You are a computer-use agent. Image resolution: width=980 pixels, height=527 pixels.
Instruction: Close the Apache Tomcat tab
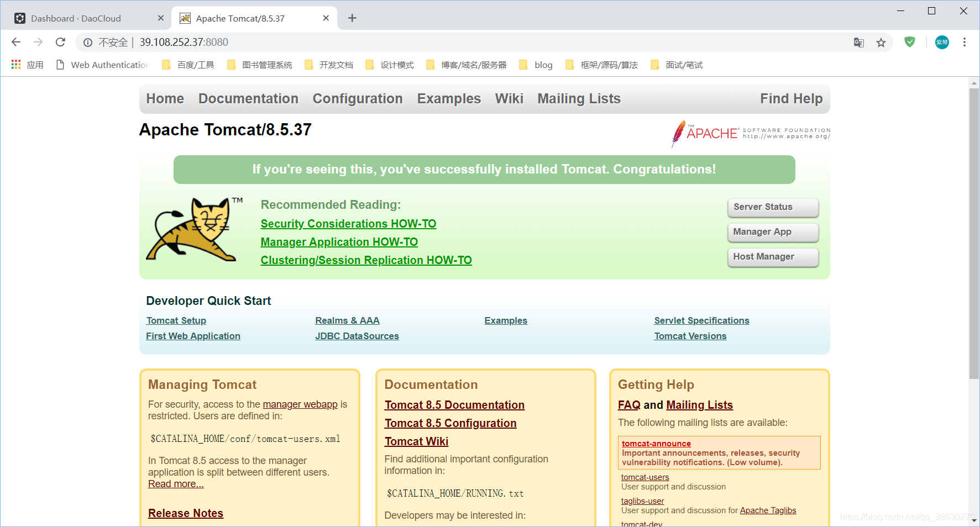[x=326, y=18]
